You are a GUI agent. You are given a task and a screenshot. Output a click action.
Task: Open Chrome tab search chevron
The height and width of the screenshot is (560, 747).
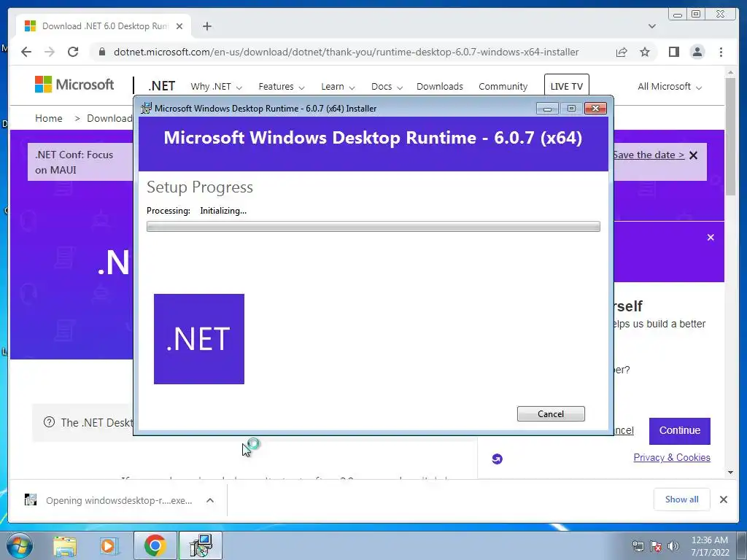tap(652, 26)
